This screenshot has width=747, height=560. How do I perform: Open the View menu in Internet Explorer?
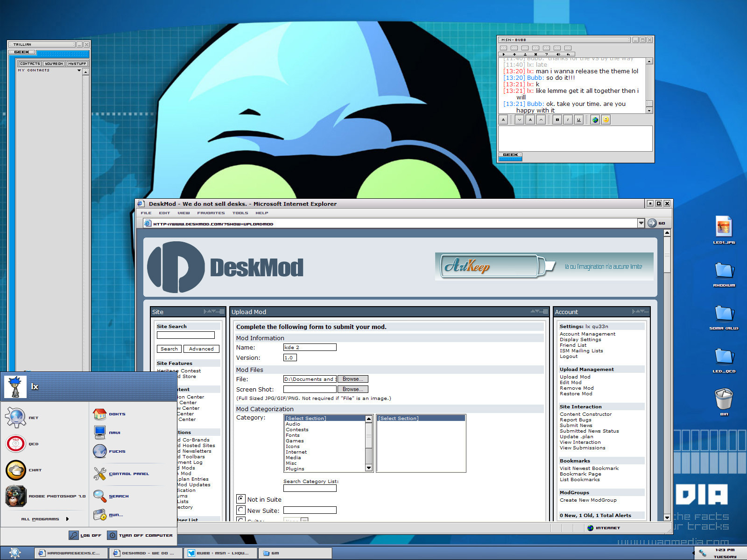(x=183, y=213)
